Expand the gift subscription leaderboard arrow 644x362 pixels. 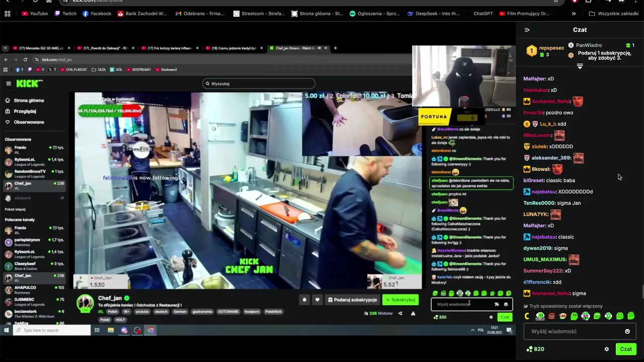point(580,66)
